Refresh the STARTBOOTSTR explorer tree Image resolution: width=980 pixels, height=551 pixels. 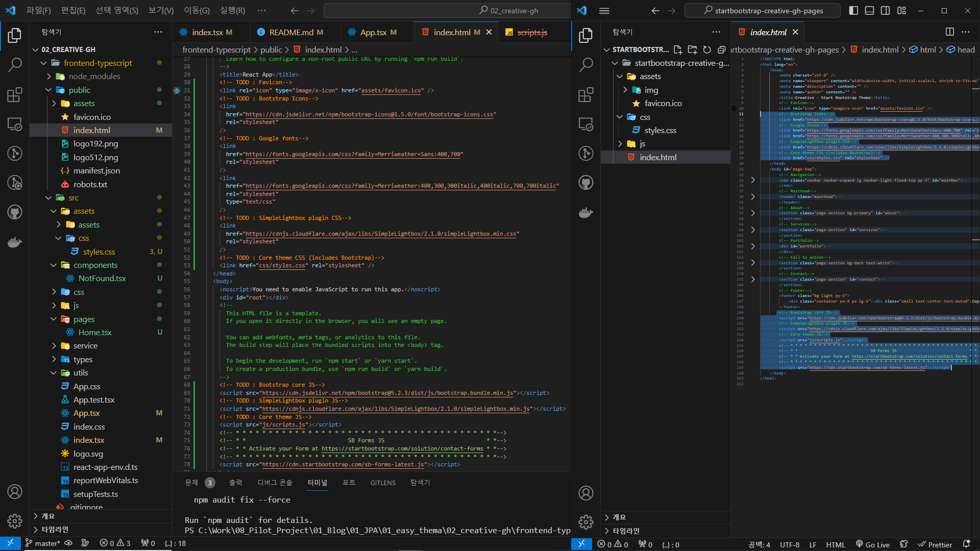[707, 49]
